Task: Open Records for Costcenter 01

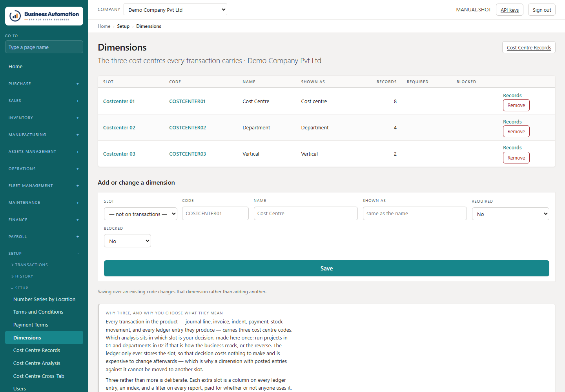Action: (x=512, y=96)
